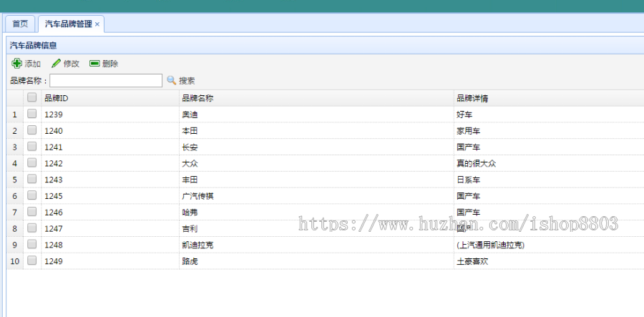Click the green plus Add icon
Screen dimensions: 644x317
click(x=16, y=63)
